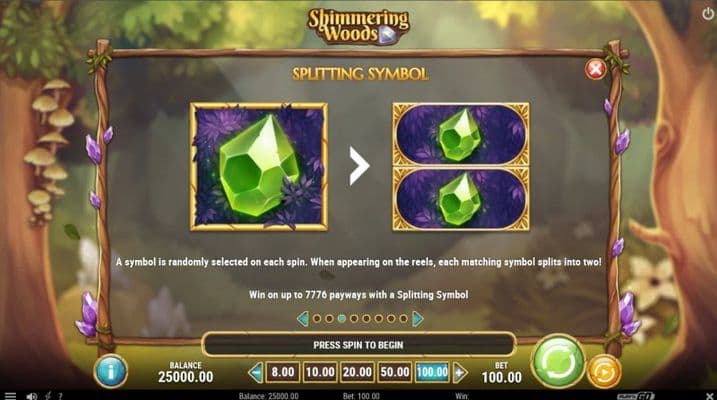Jump to the last help page dot

click(403, 319)
